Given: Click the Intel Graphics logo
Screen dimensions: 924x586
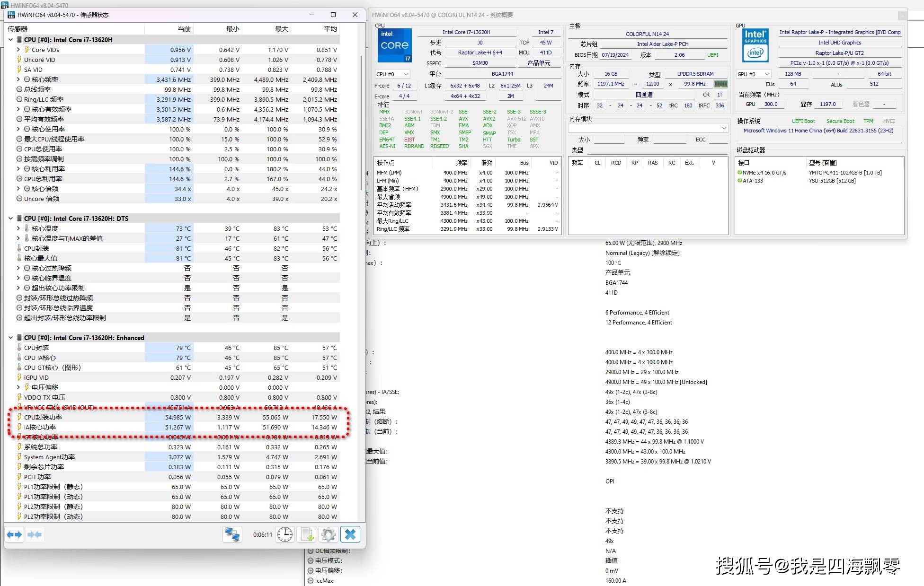Looking at the screenshot, I should pos(755,45).
